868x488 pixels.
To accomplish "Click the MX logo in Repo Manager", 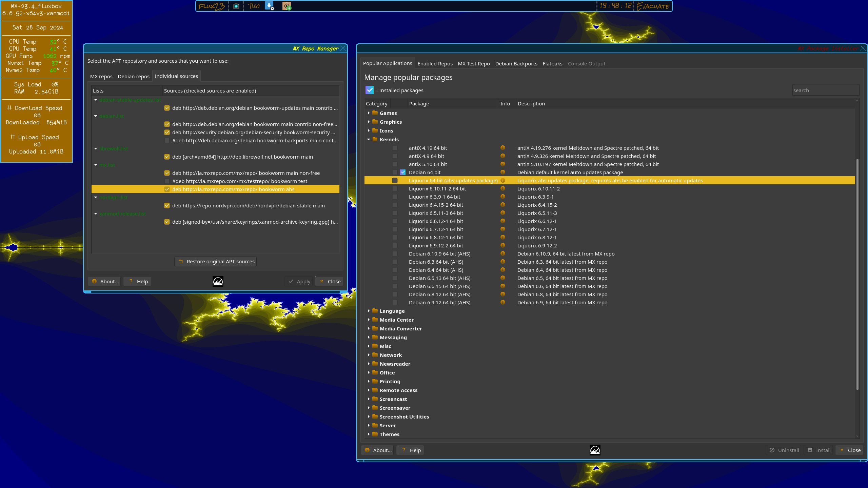I will pos(218,281).
